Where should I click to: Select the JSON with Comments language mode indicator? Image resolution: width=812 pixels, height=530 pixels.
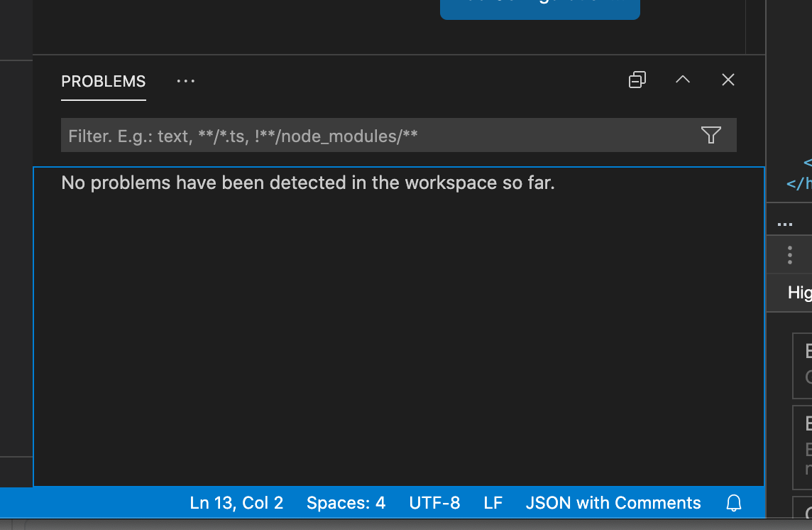pos(613,503)
